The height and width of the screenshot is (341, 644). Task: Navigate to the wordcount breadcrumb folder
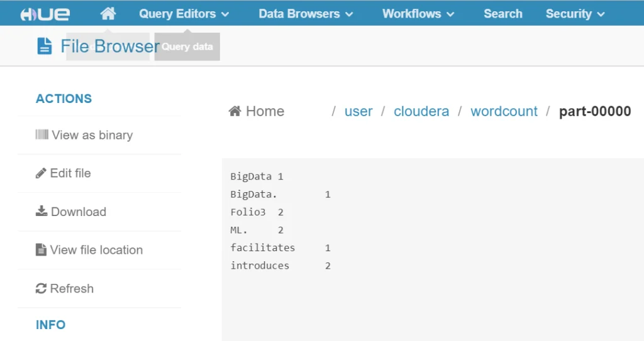pyautogui.click(x=504, y=111)
